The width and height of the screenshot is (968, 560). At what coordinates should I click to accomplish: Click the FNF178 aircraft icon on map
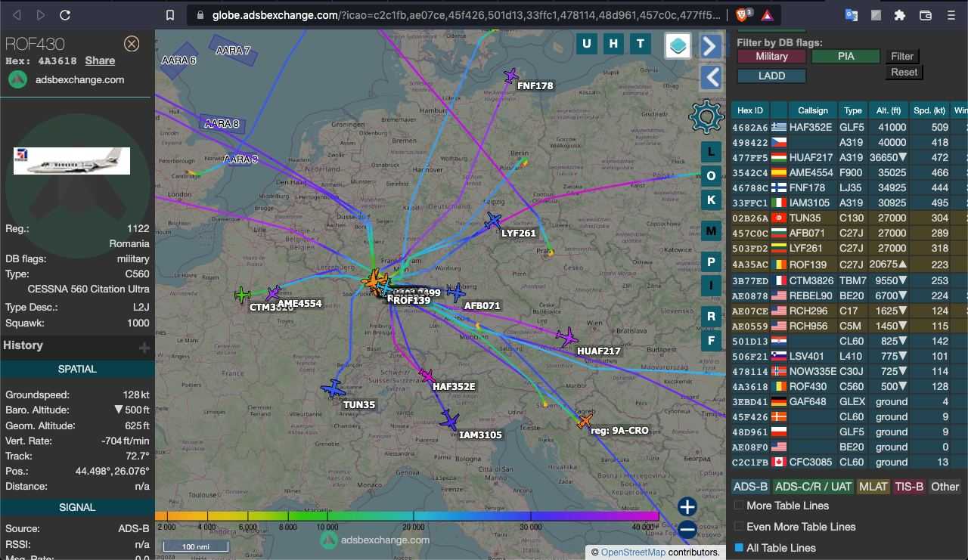tap(511, 76)
